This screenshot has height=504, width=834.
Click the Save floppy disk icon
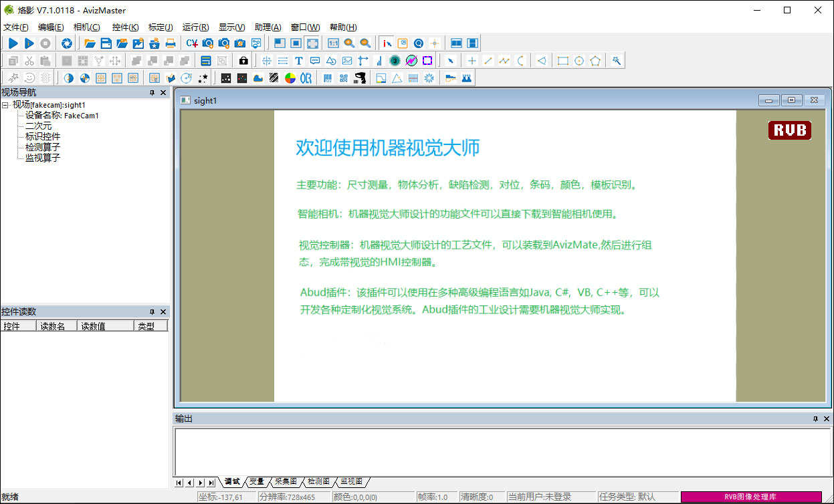(106, 43)
